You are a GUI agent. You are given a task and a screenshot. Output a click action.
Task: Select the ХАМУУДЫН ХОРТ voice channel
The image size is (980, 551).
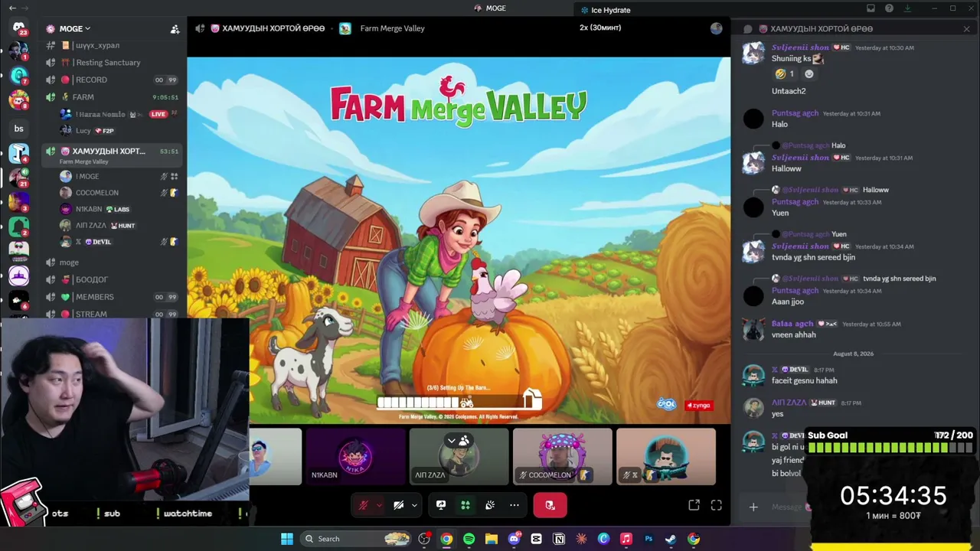[x=113, y=154]
